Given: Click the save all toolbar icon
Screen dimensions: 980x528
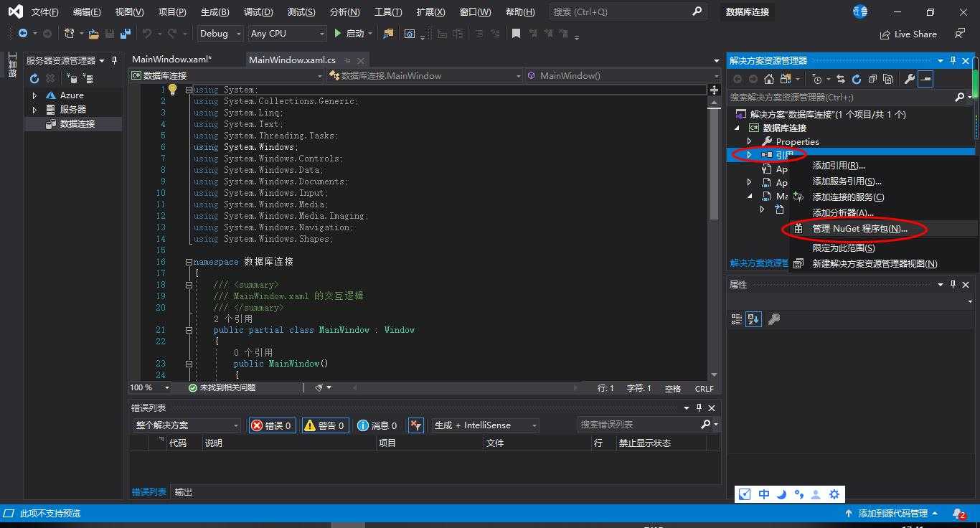Looking at the screenshot, I should click(126, 34).
